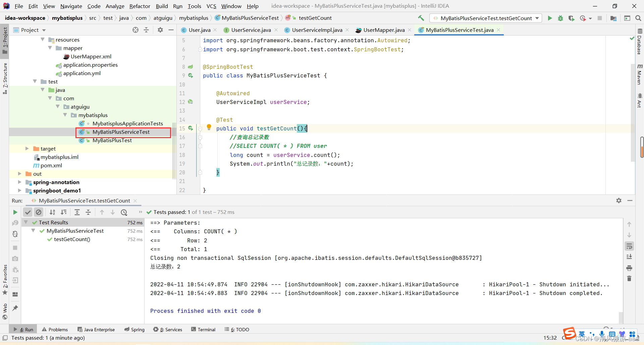Click the intention lightbulb on line 15
The width and height of the screenshot is (644, 345).
pos(209,127)
